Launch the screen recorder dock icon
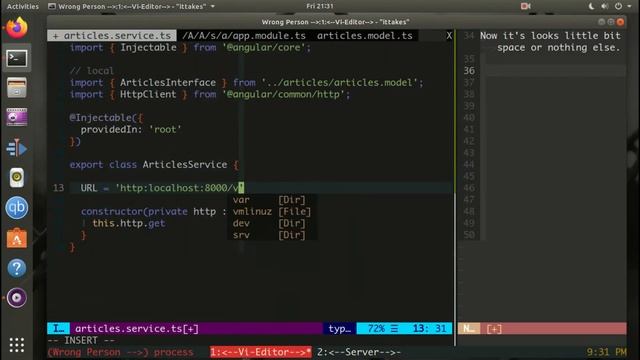Image resolution: width=640 pixels, height=360 pixels. coord(16,118)
